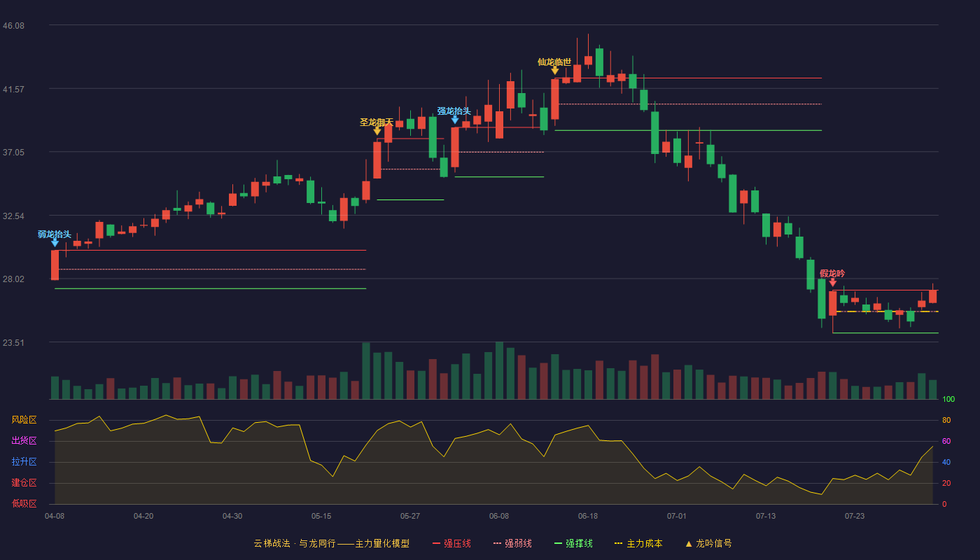Toggle the 强撑线 legend entry
This screenshot has width=980, height=560.
coord(573,543)
